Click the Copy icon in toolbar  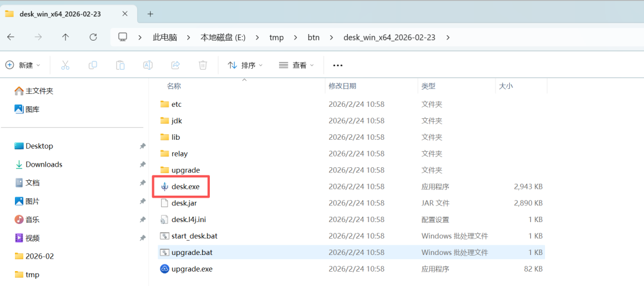pos(93,65)
